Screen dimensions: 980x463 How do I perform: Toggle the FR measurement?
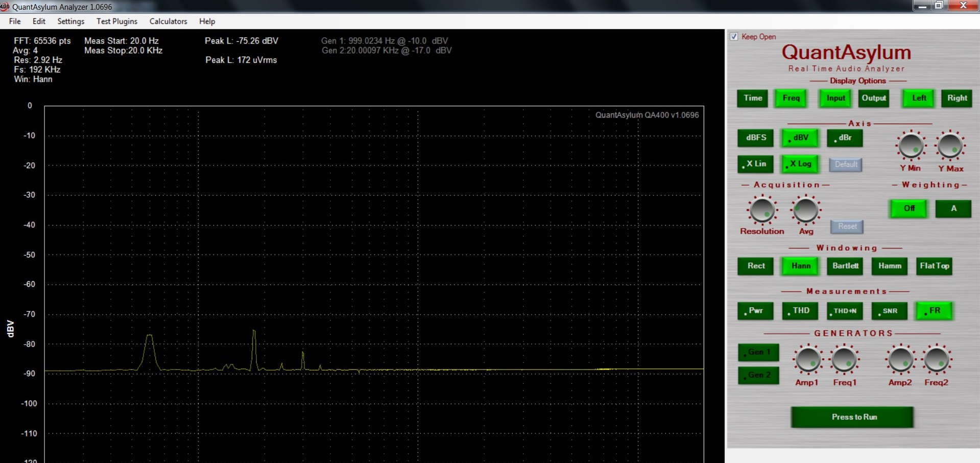click(x=934, y=311)
